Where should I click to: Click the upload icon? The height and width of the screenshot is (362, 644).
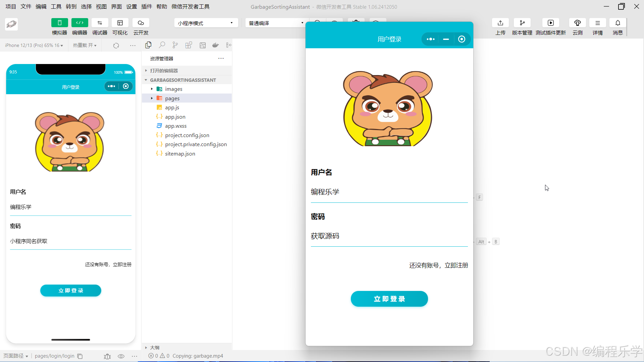500,23
